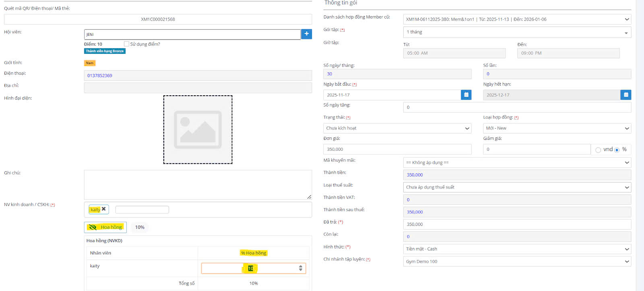644x291 pixels.
Task: Enable the Sử dụng điểm checkbox
Action: (127, 44)
